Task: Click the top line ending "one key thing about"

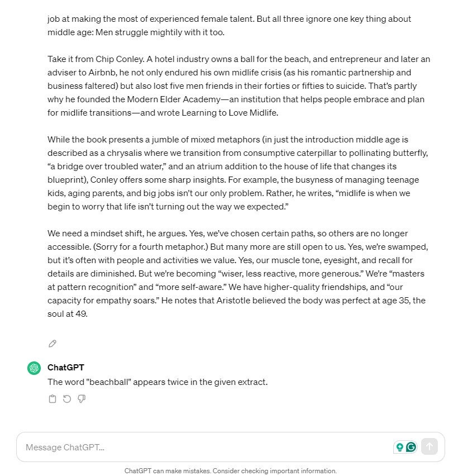Action: pyautogui.click(x=229, y=19)
